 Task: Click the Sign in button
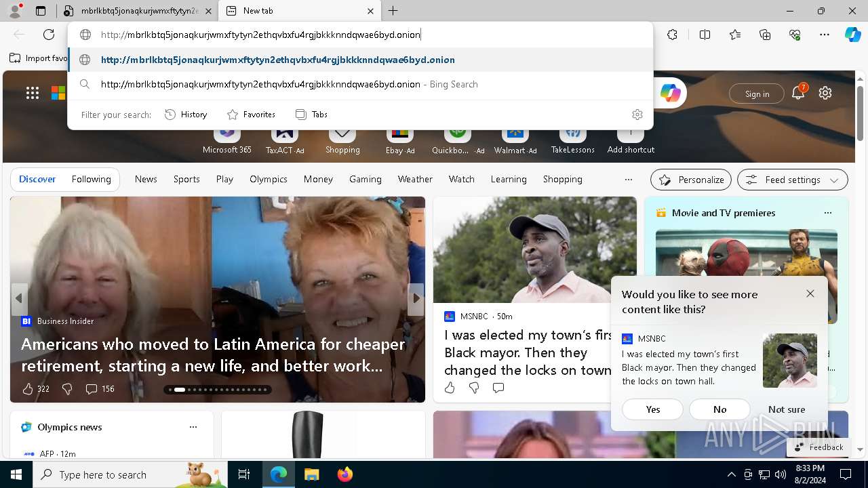coord(757,94)
